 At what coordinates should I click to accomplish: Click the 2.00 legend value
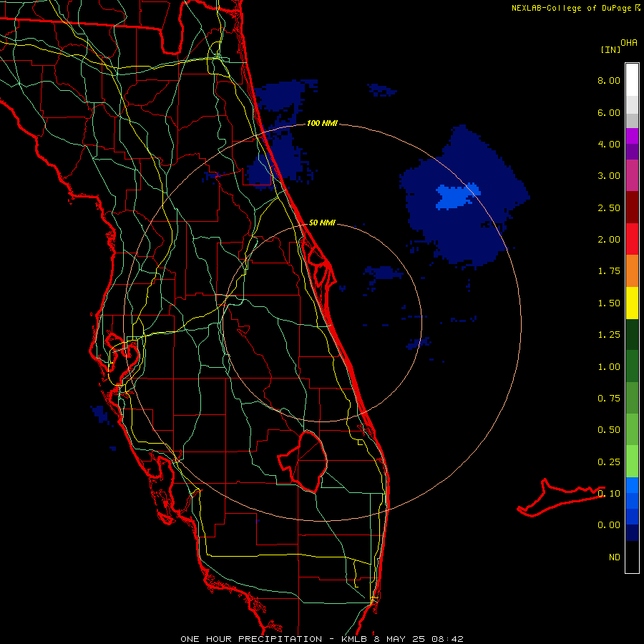pos(609,240)
